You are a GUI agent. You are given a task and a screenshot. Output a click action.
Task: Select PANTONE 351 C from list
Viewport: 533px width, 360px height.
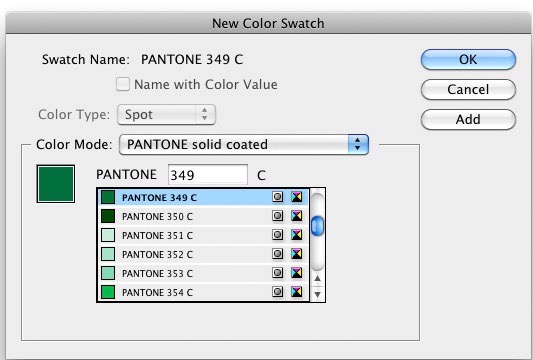(x=203, y=235)
